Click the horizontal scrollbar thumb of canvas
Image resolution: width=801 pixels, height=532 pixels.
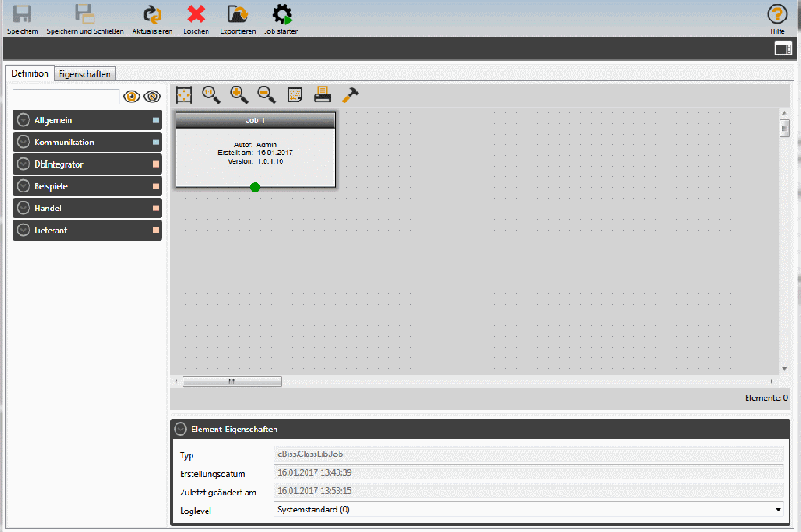[232, 381]
